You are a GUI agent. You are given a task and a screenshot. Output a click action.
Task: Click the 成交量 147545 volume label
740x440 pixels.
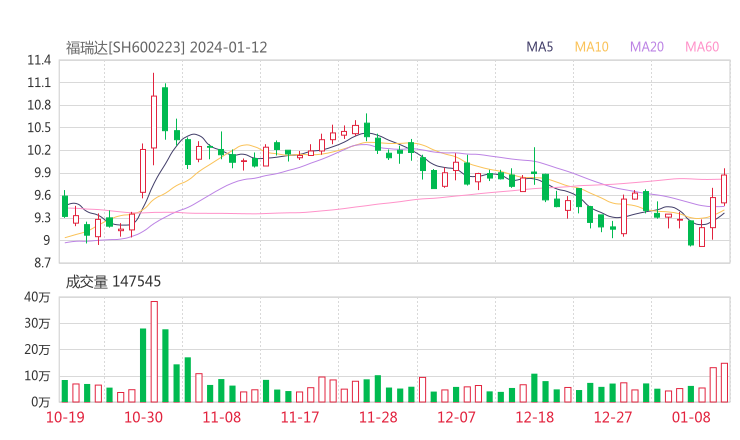(x=113, y=282)
